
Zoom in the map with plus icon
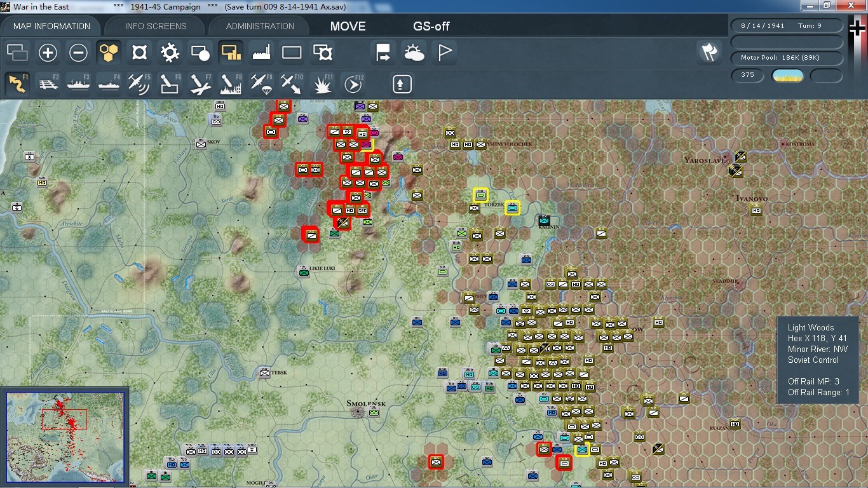coord(48,53)
